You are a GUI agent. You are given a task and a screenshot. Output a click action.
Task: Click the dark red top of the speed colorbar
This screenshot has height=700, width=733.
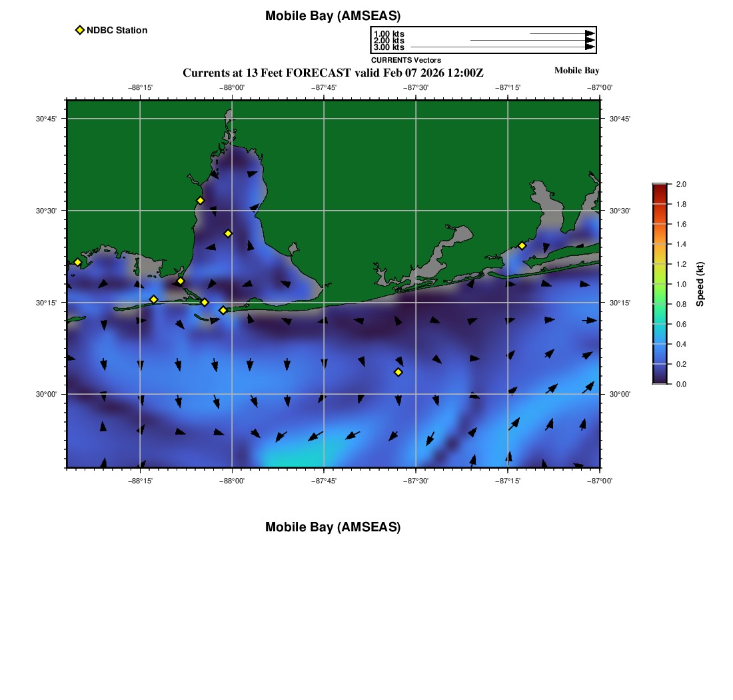coord(660,188)
